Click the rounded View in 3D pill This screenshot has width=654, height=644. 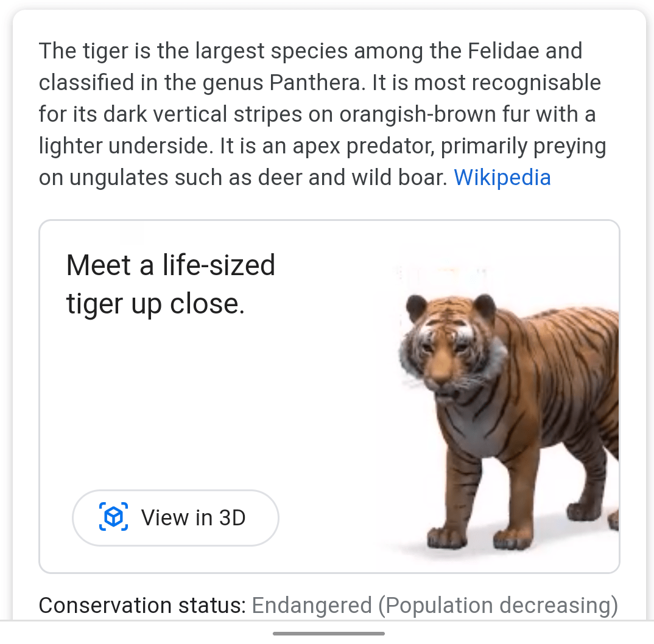click(175, 517)
